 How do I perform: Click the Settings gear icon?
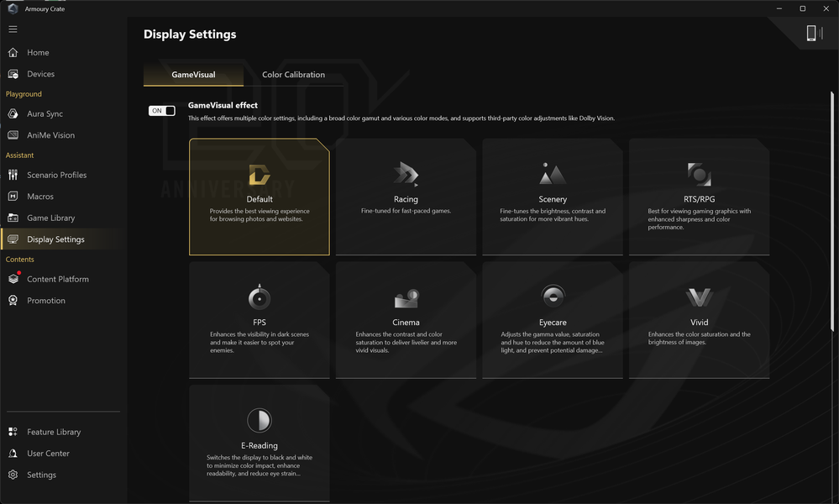click(13, 475)
